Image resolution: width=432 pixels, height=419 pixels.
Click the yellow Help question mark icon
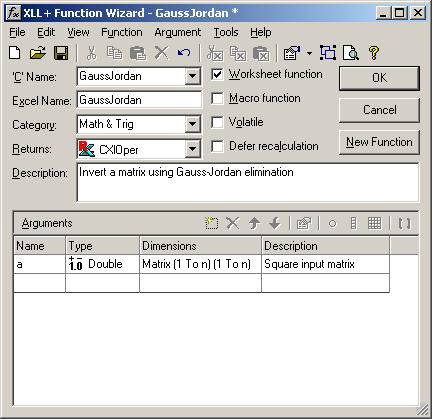coord(374,53)
